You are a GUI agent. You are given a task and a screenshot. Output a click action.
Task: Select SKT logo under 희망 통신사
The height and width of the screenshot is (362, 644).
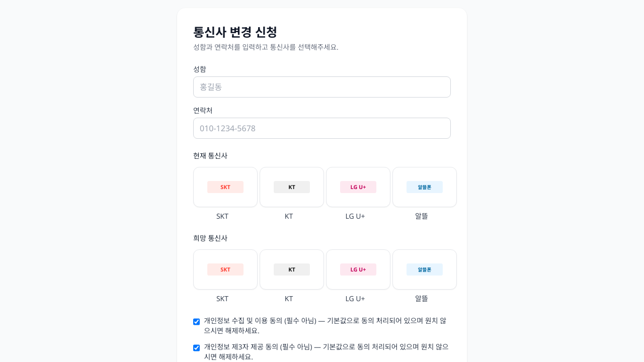click(225, 269)
